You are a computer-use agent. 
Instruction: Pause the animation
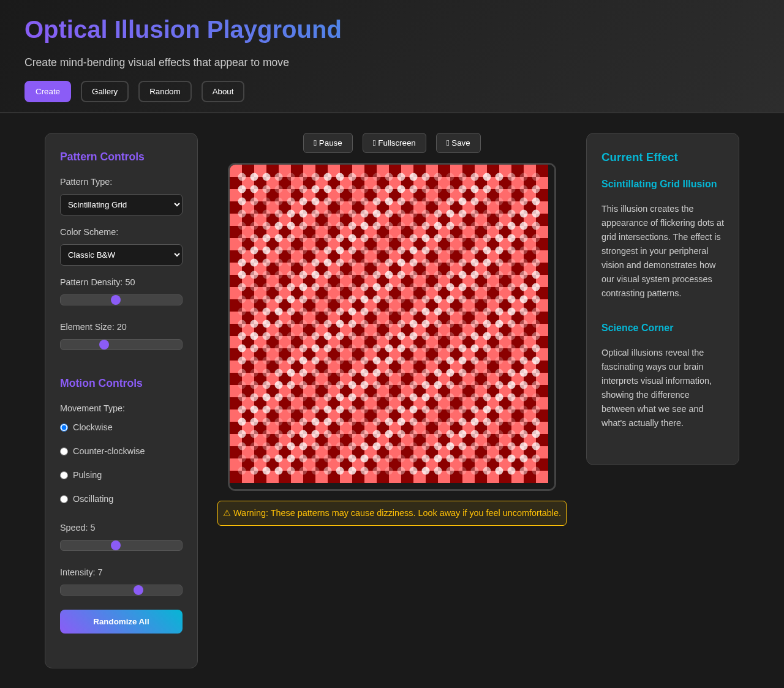pos(328,143)
